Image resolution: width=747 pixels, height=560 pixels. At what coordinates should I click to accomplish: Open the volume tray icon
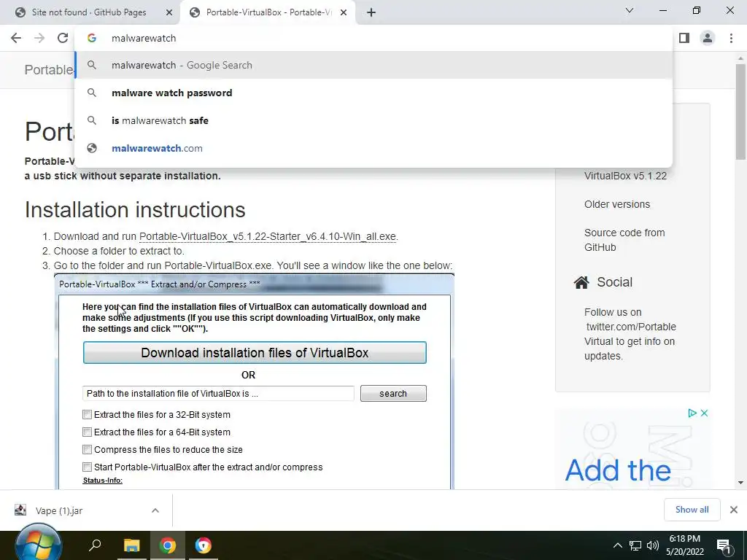click(653, 545)
